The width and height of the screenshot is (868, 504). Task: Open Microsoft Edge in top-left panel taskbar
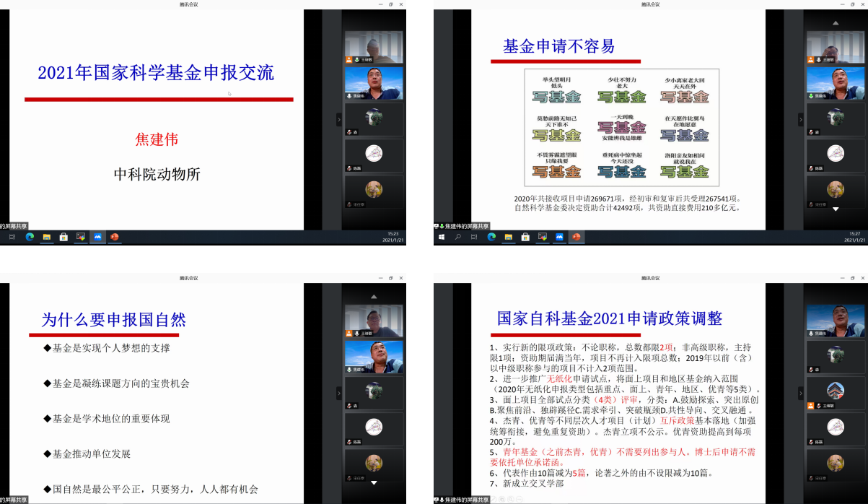pos(30,237)
